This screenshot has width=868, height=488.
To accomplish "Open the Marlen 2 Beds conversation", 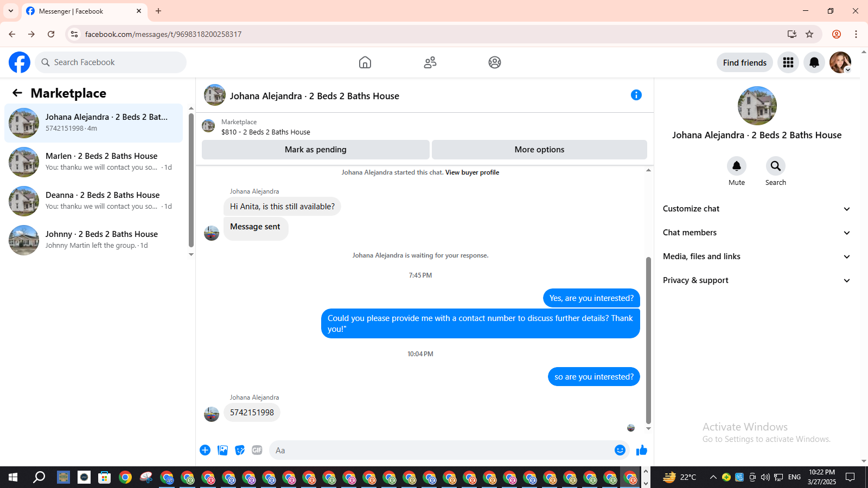I will [x=94, y=162].
